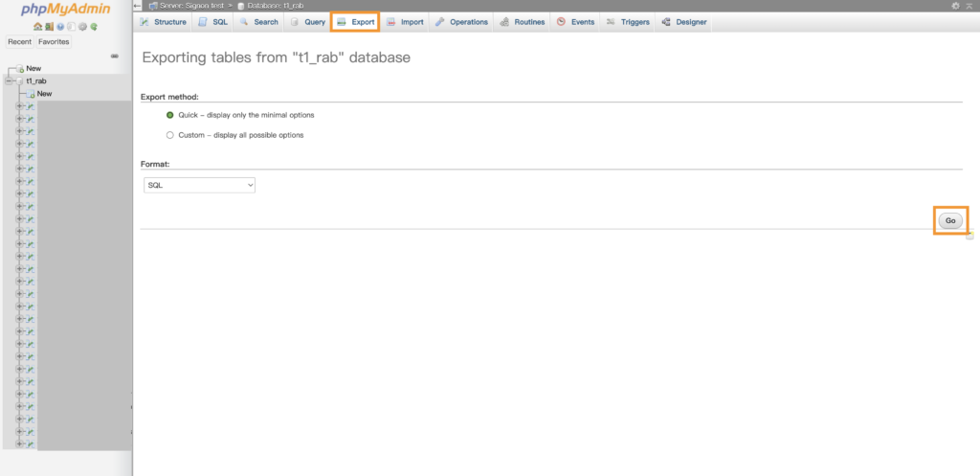
Task: Select the Quick export method radio button
Action: point(170,115)
